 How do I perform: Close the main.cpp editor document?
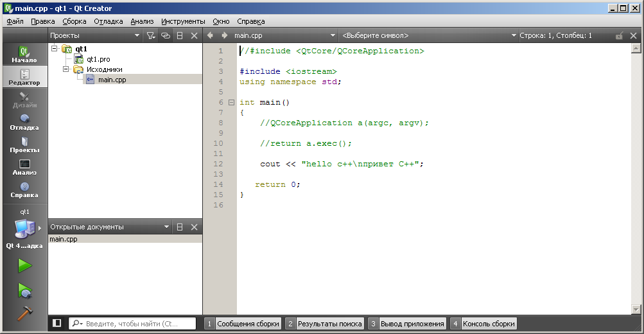633,36
